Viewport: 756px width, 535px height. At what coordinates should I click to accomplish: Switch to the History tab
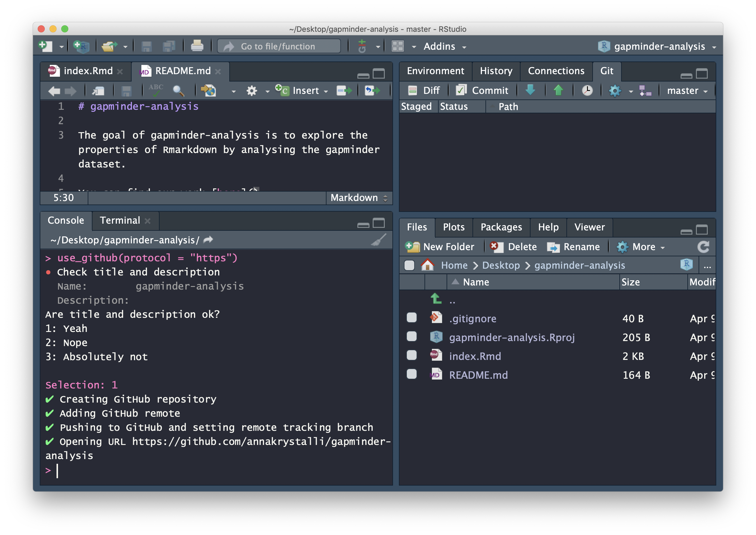pyautogui.click(x=496, y=71)
